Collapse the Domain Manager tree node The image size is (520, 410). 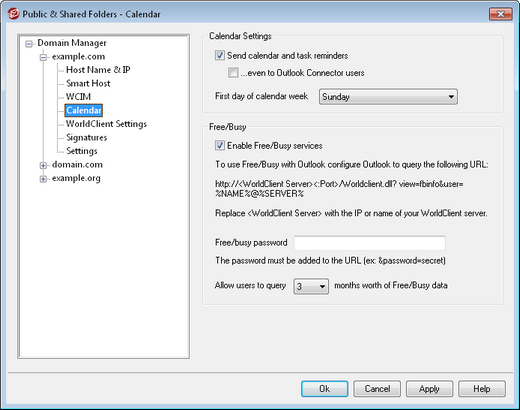pos(29,44)
